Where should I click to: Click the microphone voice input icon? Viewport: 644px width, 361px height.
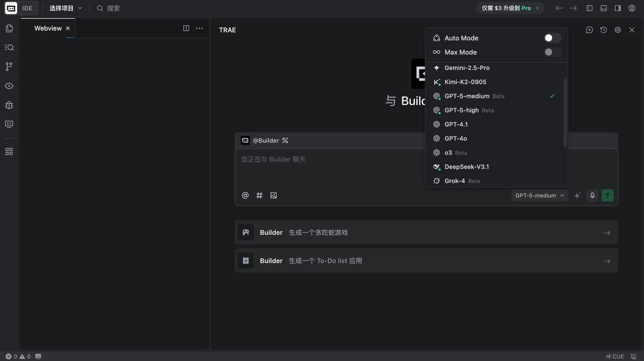pyautogui.click(x=592, y=196)
